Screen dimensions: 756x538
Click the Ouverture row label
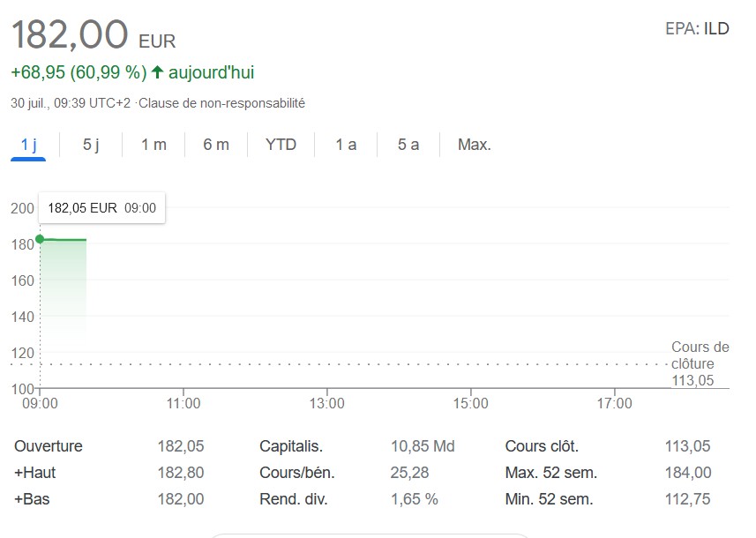pyautogui.click(x=48, y=446)
